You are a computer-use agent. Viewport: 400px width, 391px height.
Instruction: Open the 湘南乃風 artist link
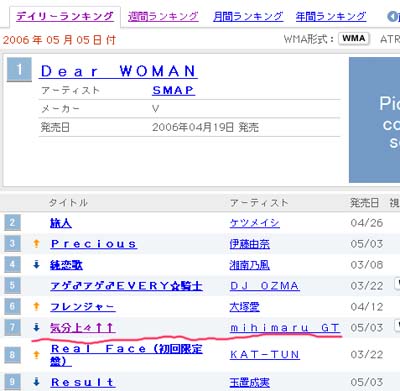(x=250, y=265)
